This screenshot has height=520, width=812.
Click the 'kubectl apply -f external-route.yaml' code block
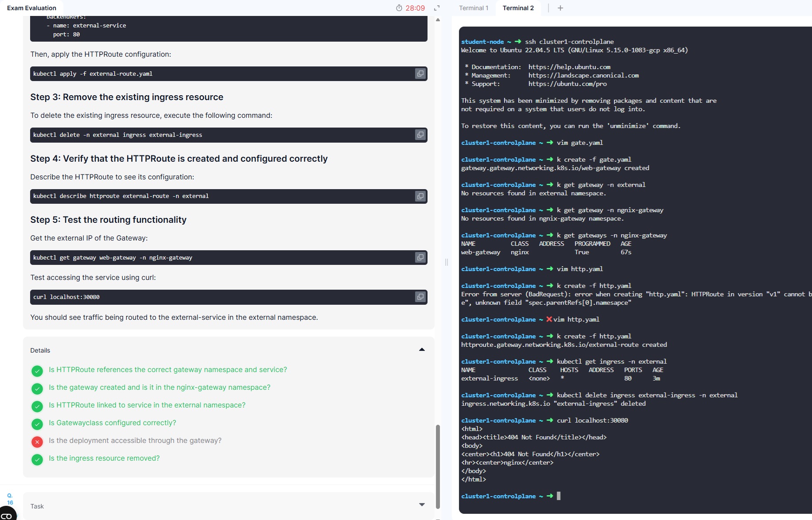229,74
